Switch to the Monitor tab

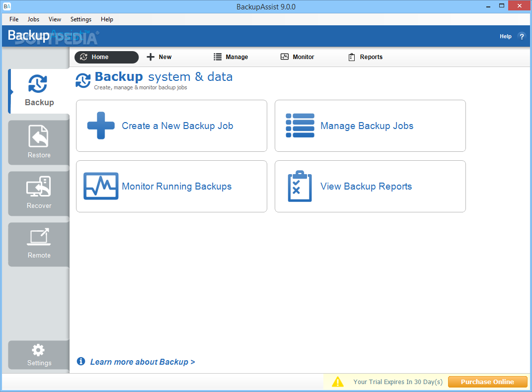(x=297, y=57)
